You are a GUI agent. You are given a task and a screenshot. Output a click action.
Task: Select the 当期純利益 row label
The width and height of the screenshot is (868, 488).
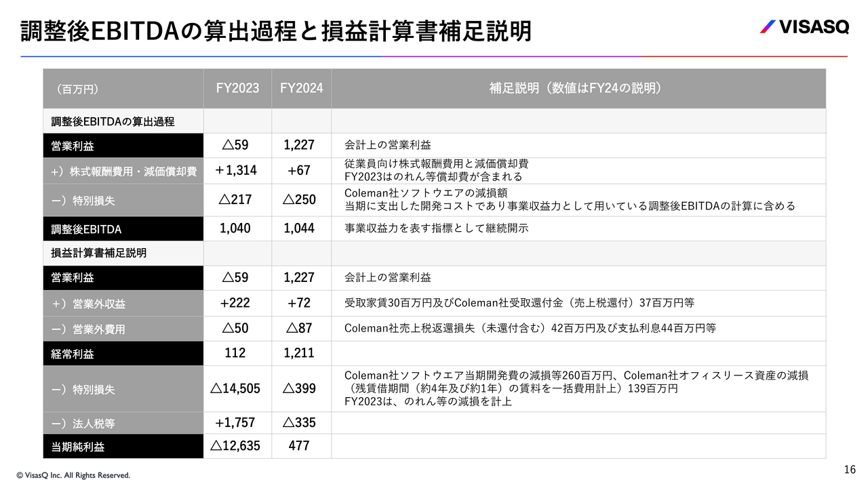(78, 448)
